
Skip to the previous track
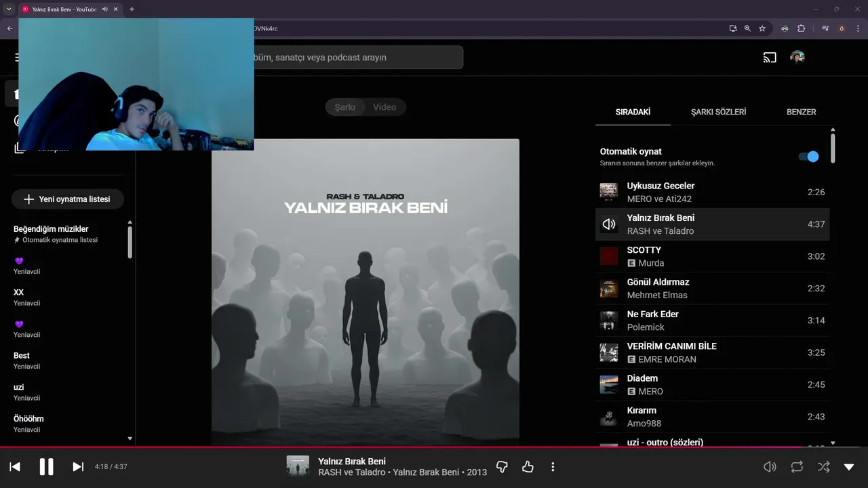[15, 466]
